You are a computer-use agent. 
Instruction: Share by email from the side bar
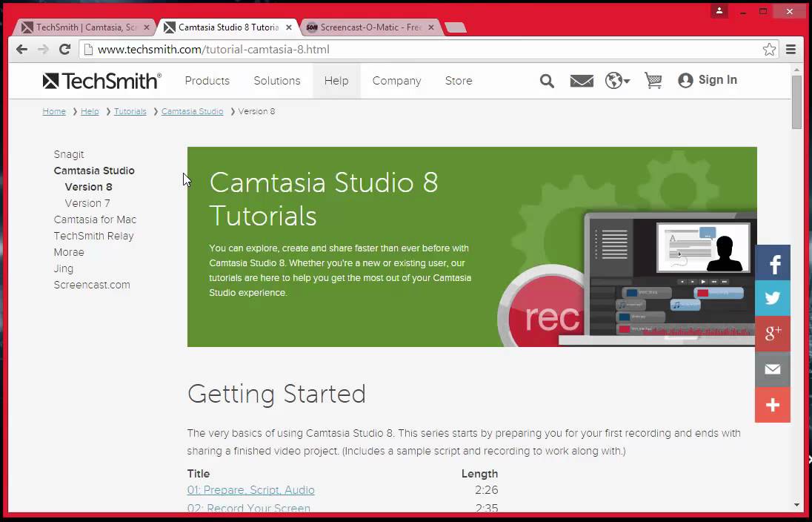click(773, 369)
